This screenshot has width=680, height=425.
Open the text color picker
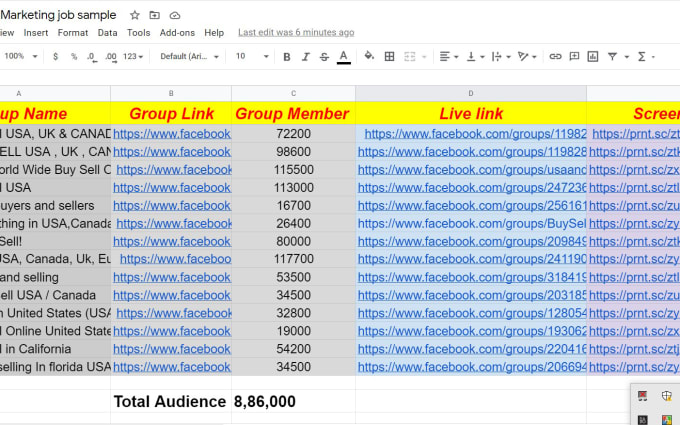point(343,57)
